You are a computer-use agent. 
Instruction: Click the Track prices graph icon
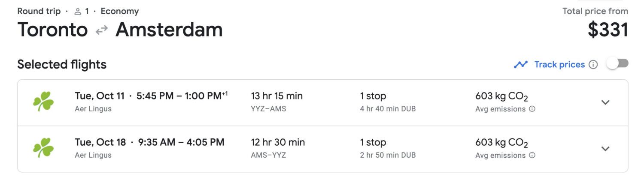pyautogui.click(x=521, y=65)
